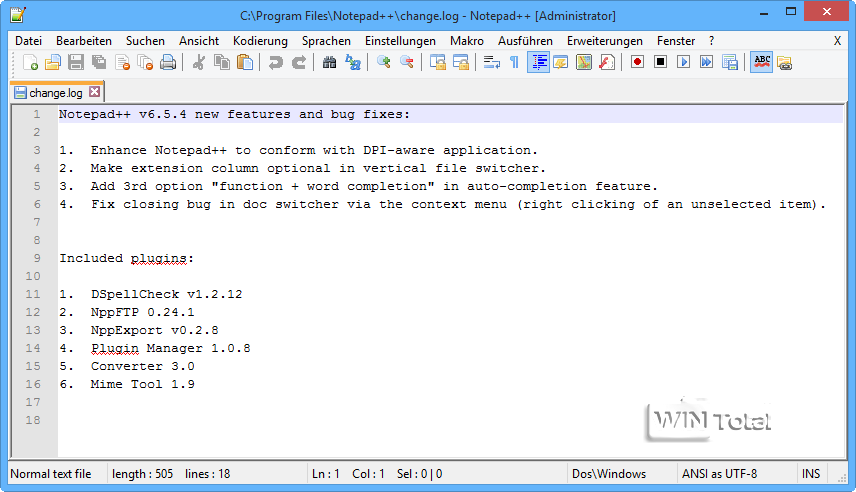
Task: Open the Einstellungen menu
Action: [x=400, y=41]
